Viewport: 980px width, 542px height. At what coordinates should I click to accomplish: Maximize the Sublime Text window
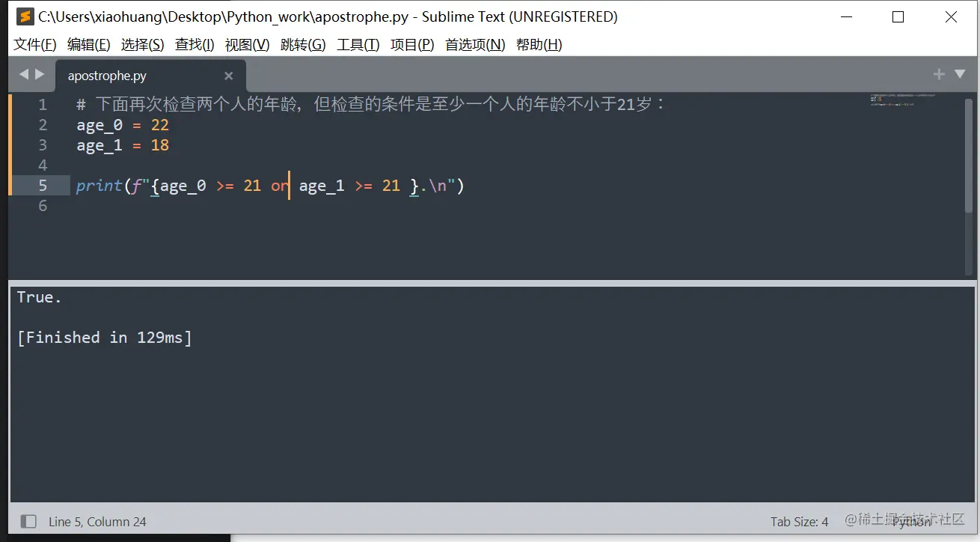point(898,17)
